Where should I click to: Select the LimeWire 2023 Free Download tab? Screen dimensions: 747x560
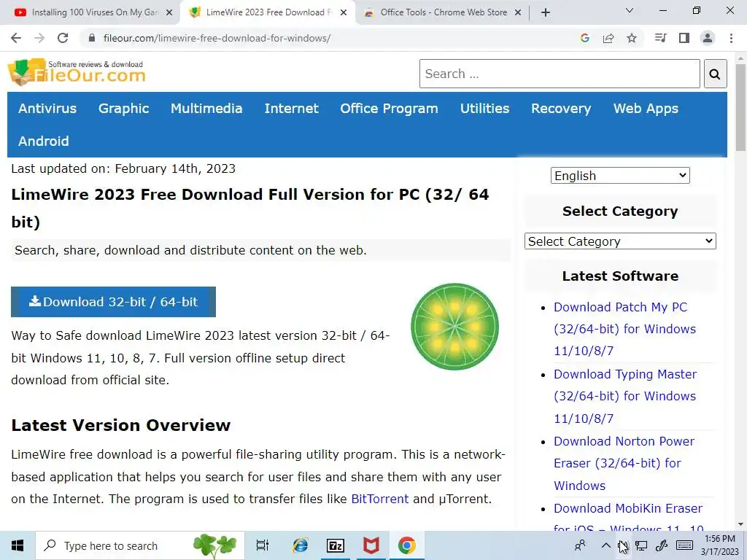click(x=268, y=13)
